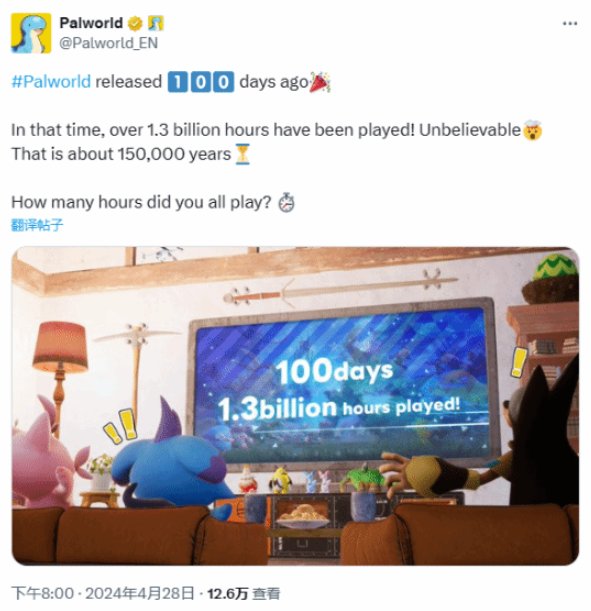Open the 100 days celebration image
This screenshot has height=611, width=591.
pos(295,406)
